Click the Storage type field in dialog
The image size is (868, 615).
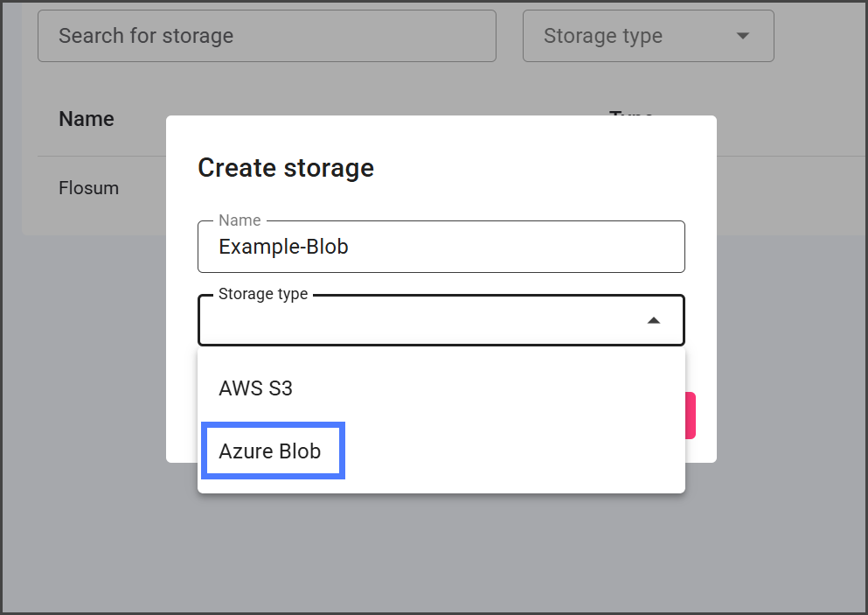(x=420, y=321)
